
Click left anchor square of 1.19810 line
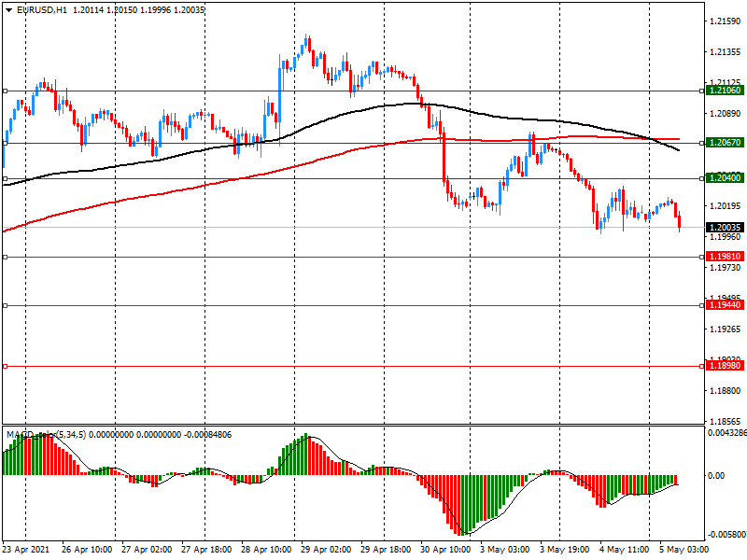[6, 257]
